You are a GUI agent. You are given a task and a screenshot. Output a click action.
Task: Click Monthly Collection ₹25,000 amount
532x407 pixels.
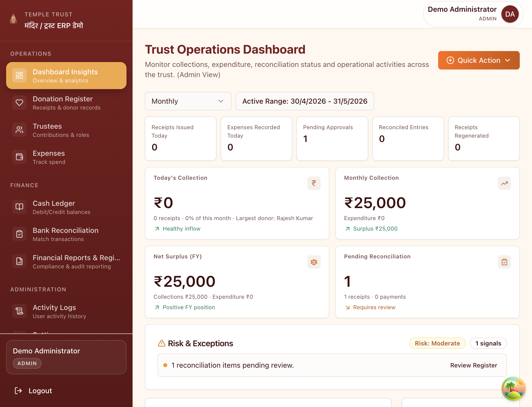click(x=375, y=203)
